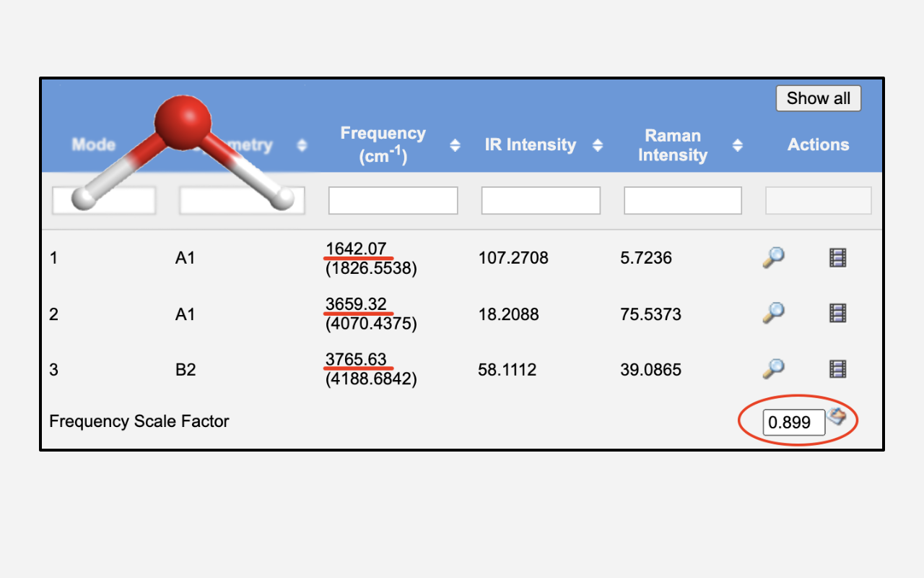The height and width of the screenshot is (578, 924).
Task: Sort table by Frequency column arrows
Action: pyautogui.click(x=455, y=145)
